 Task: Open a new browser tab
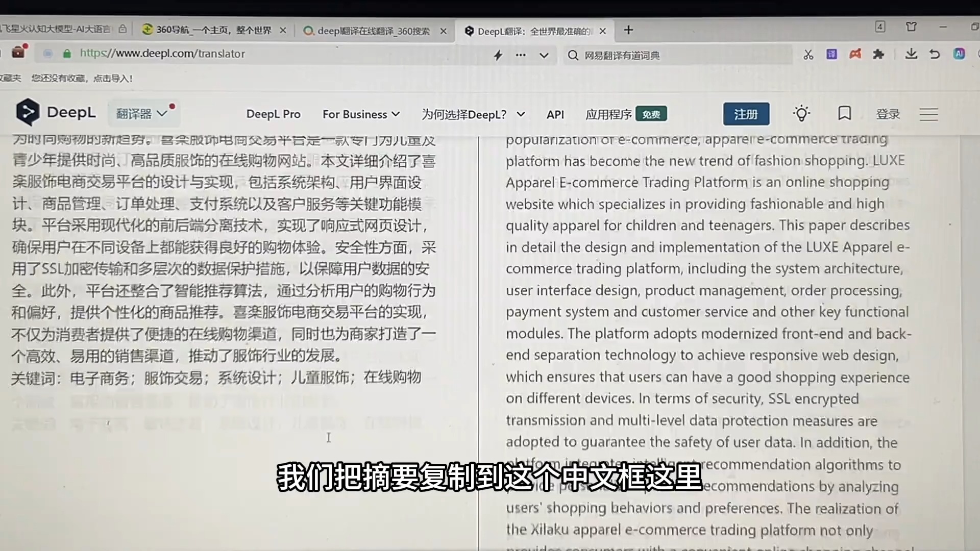pos(628,30)
